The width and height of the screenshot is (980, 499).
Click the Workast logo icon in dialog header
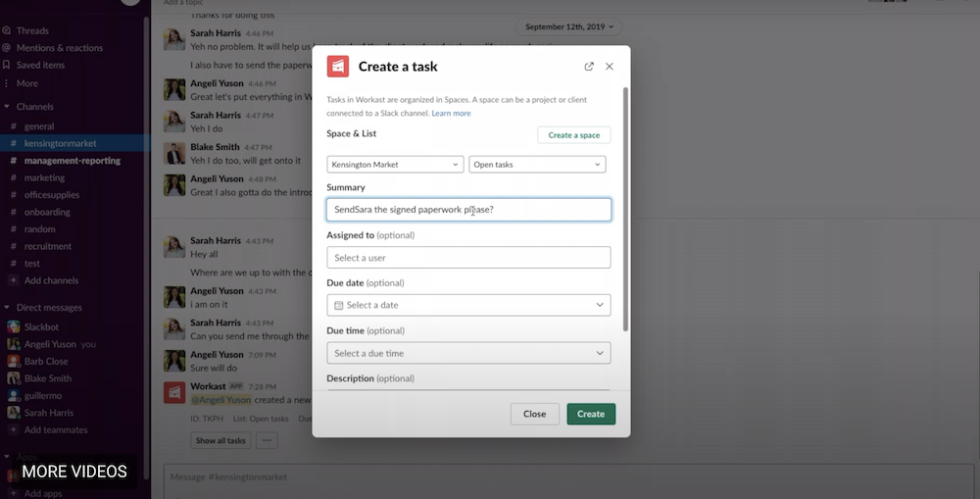(337, 67)
